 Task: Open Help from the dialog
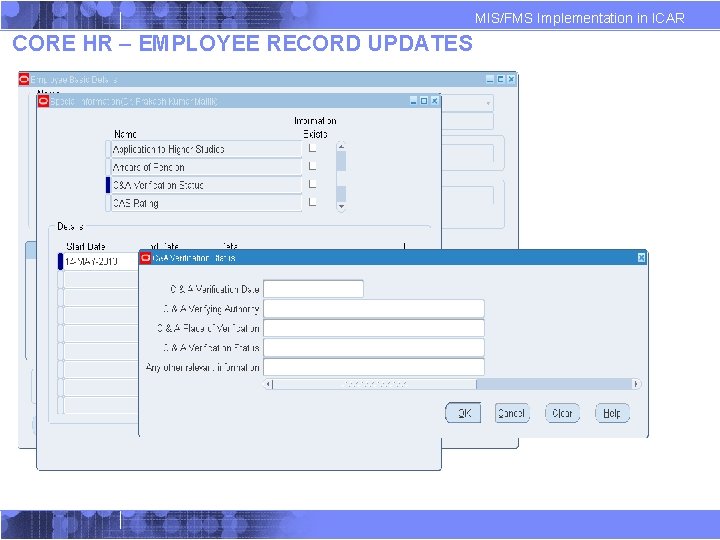click(612, 413)
